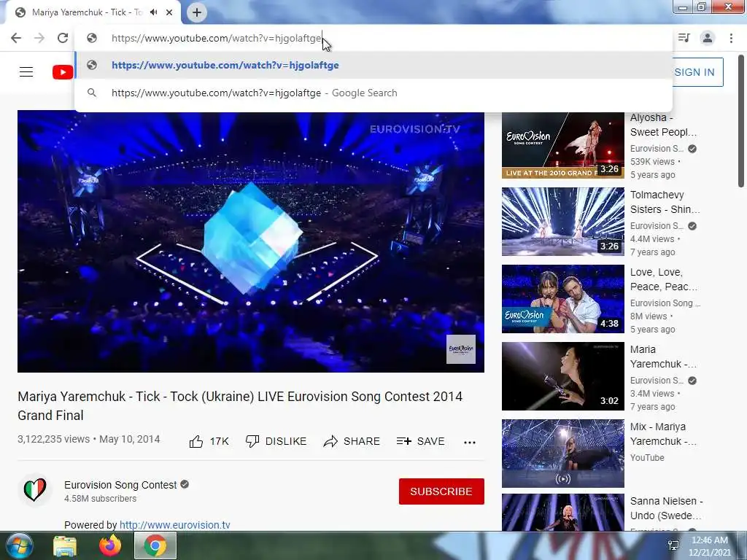Open the Windows Start button

coord(18,545)
